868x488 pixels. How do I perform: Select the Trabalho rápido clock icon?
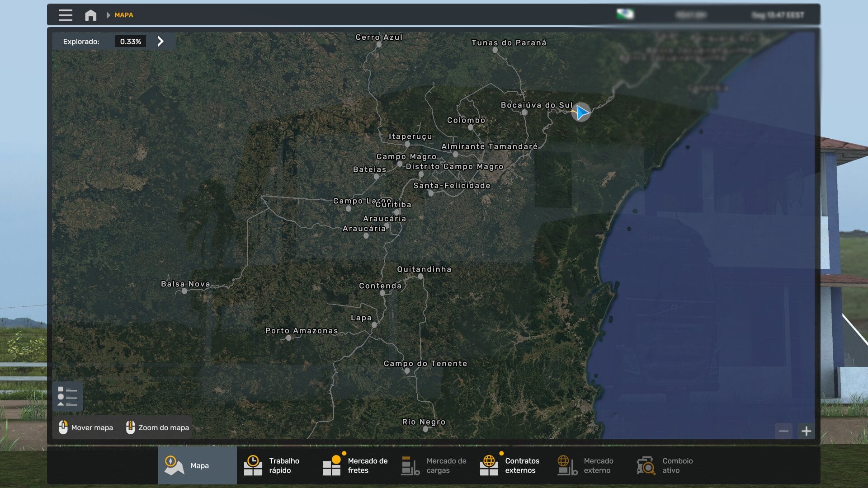[254, 465]
